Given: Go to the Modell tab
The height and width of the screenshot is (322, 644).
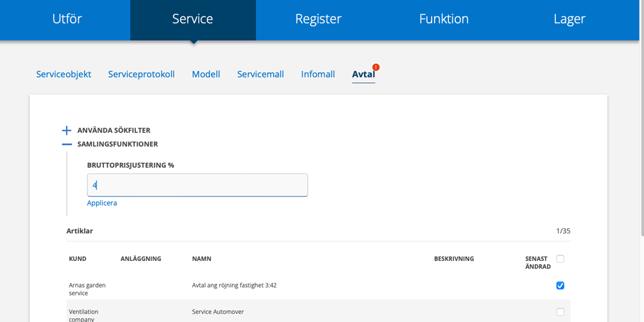Looking at the screenshot, I should click(206, 74).
